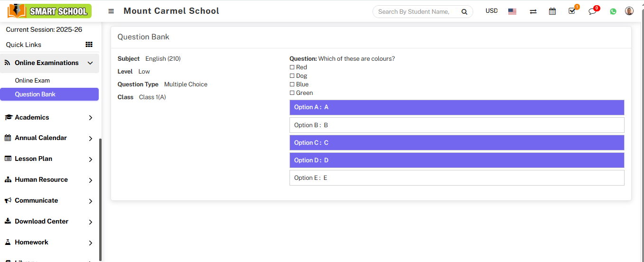Click the switch-arrows icon in header
Viewport: 644px width, 262px height.
(533, 11)
